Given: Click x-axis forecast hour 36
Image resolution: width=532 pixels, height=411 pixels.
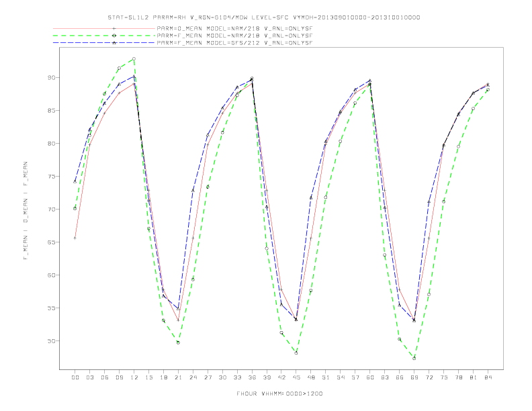Looking at the screenshot, I should pos(252,377).
